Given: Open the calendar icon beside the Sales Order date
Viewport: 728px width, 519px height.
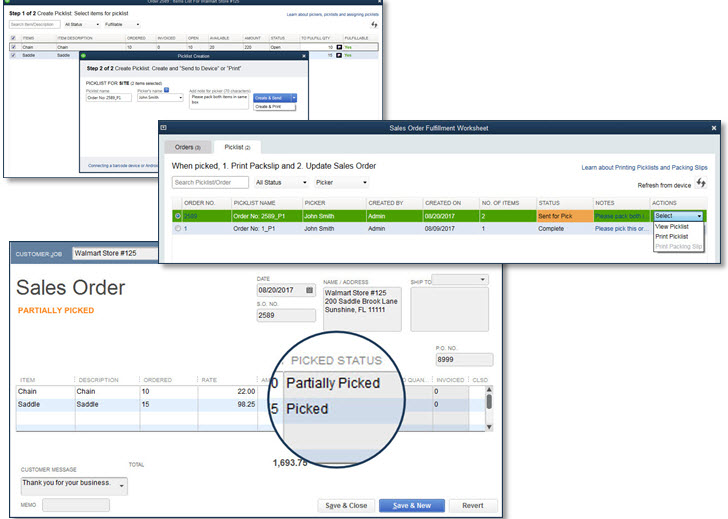Looking at the screenshot, I should click(310, 290).
